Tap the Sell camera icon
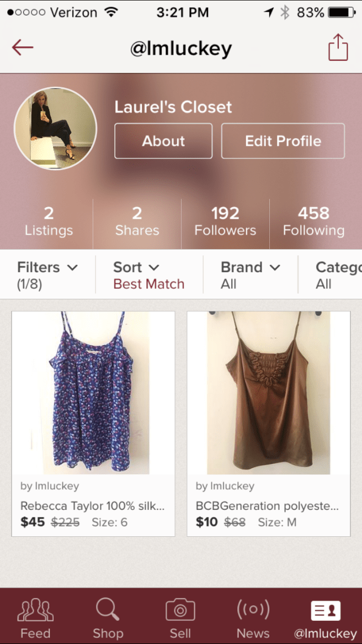 click(180, 610)
